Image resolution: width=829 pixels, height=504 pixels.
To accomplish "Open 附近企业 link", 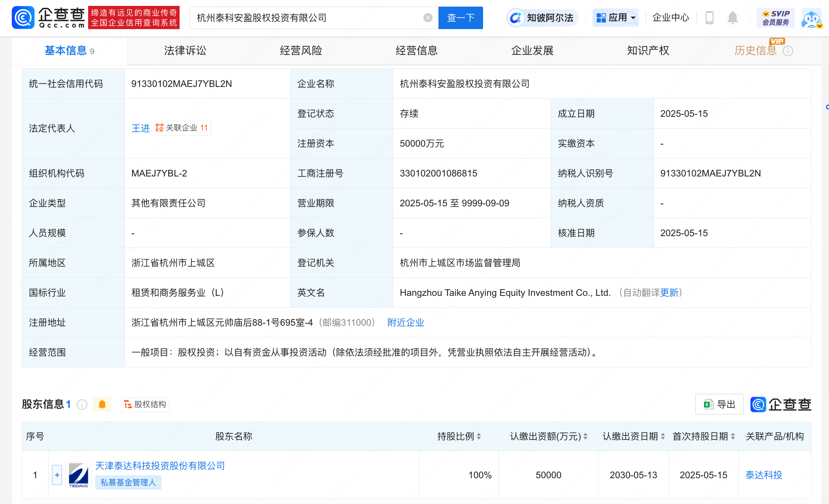I will click(406, 322).
